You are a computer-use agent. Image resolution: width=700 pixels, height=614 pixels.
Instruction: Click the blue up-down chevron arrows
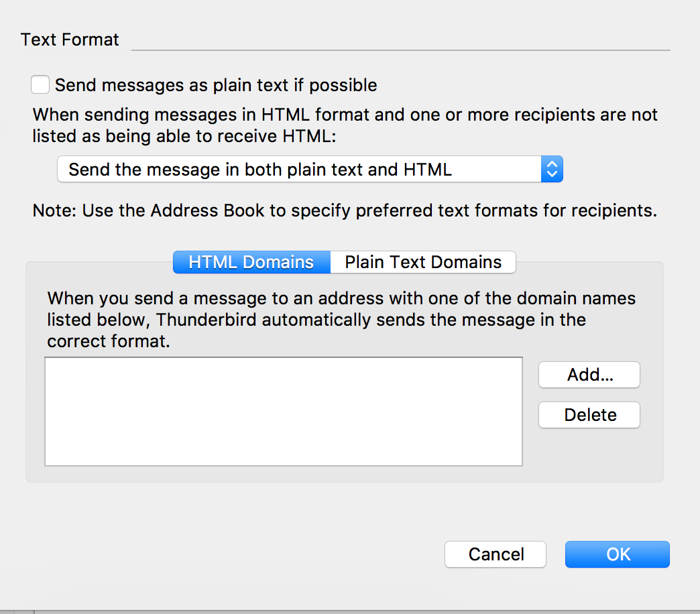tap(551, 170)
